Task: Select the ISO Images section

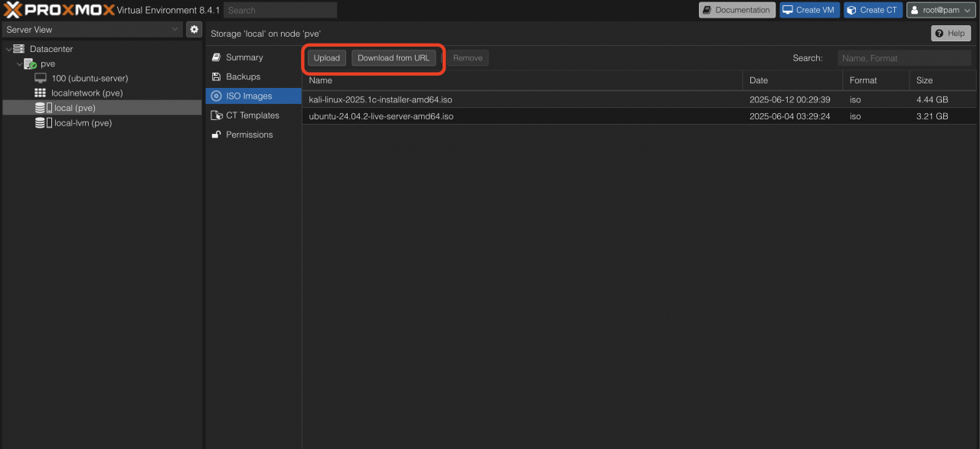Action: [253, 96]
